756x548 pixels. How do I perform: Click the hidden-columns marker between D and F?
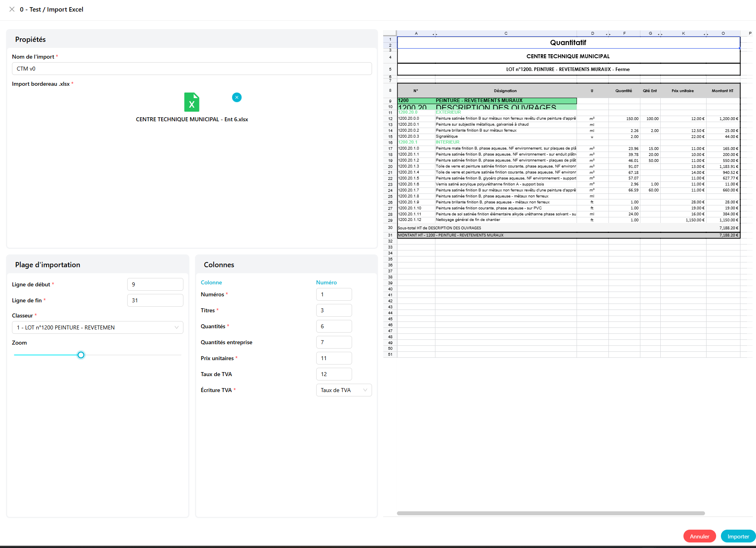(x=608, y=34)
